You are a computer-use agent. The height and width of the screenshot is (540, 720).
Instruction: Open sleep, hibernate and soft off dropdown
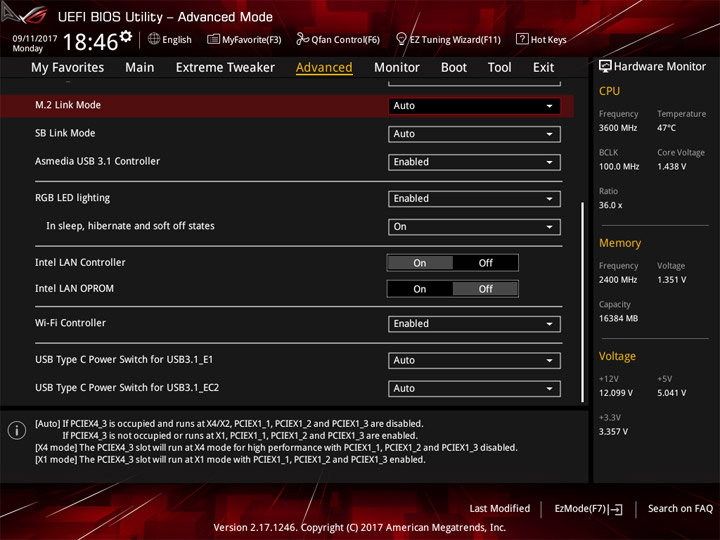coord(474,227)
